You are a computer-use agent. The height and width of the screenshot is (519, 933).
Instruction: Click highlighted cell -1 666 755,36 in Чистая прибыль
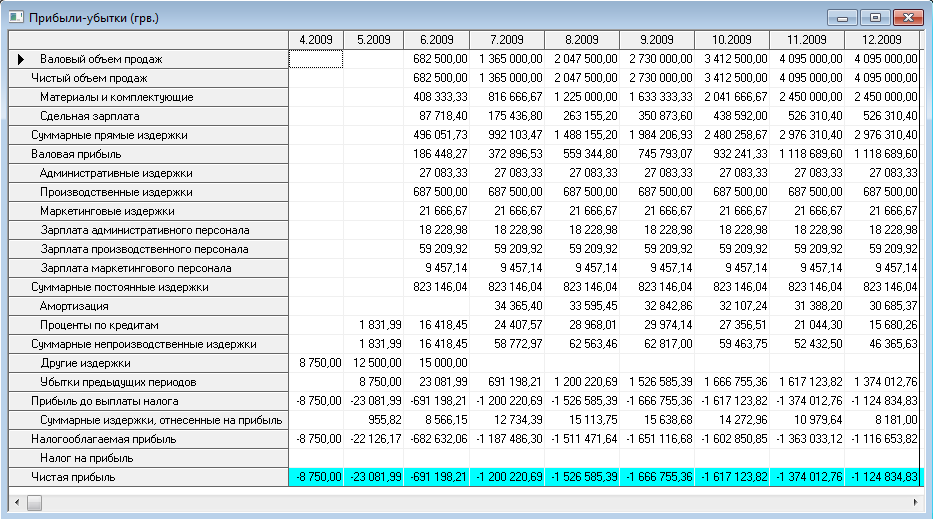pyautogui.click(x=657, y=478)
